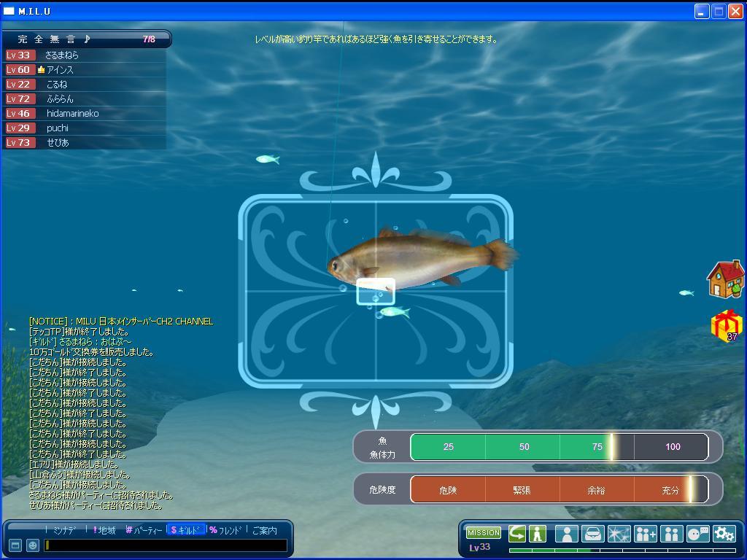Click the Lv33 player level indicator
The width and height of the screenshot is (747, 560).
click(x=479, y=547)
